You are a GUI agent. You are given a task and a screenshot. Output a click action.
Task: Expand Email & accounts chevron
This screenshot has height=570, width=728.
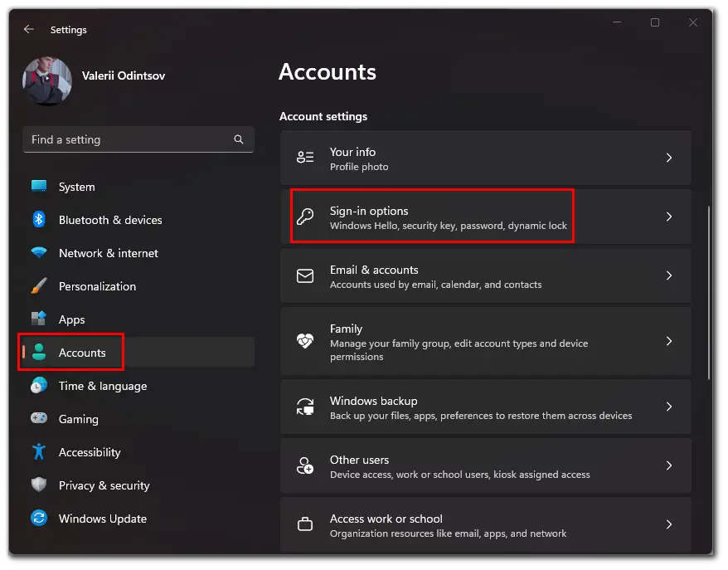pos(669,275)
